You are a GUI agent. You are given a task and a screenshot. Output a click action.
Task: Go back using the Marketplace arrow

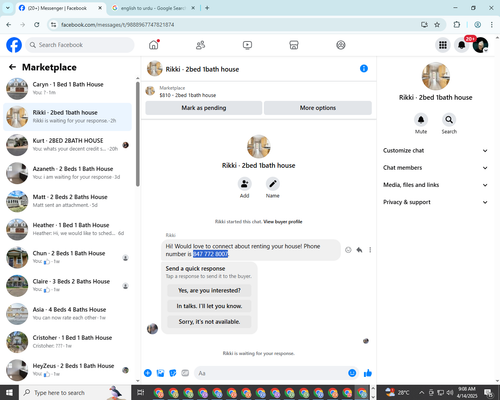pyautogui.click(x=12, y=67)
